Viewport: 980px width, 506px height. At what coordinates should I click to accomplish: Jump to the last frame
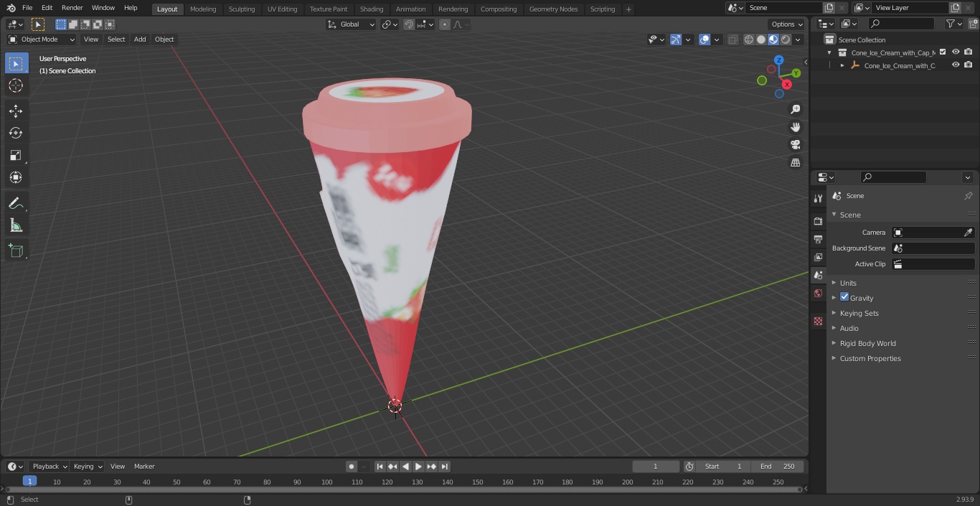444,467
